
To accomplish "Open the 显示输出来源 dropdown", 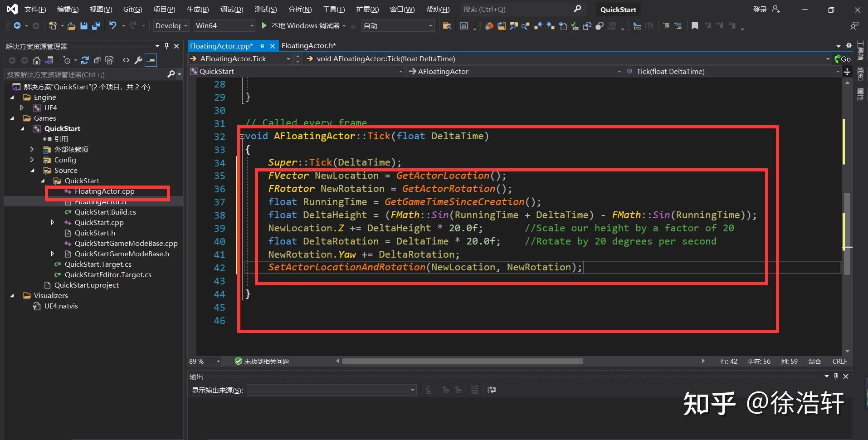I will point(332,390).
